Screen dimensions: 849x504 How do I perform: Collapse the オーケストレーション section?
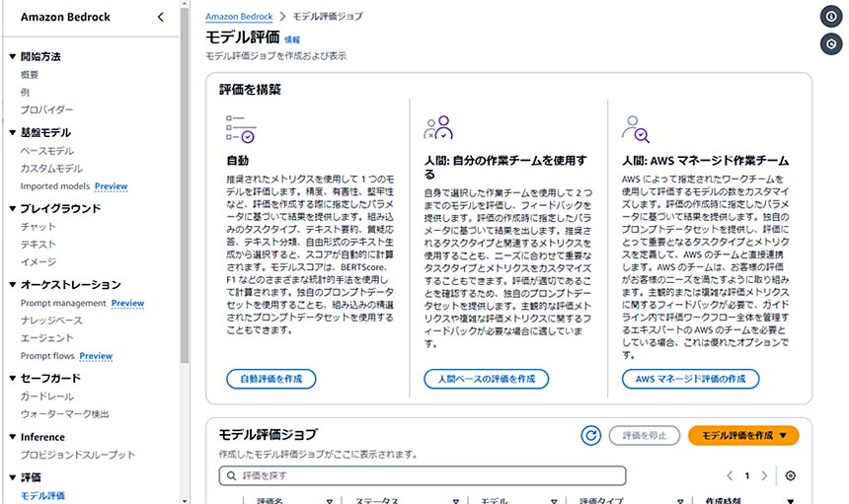point(13,284)
